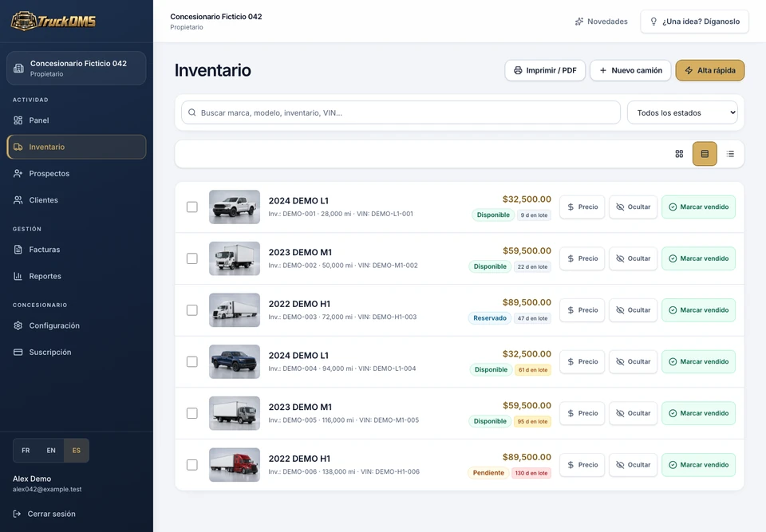Viewport: 766px width, 532px height.
Task: Focus the Buscar marca, modelo search field
Action: [401, 112]
